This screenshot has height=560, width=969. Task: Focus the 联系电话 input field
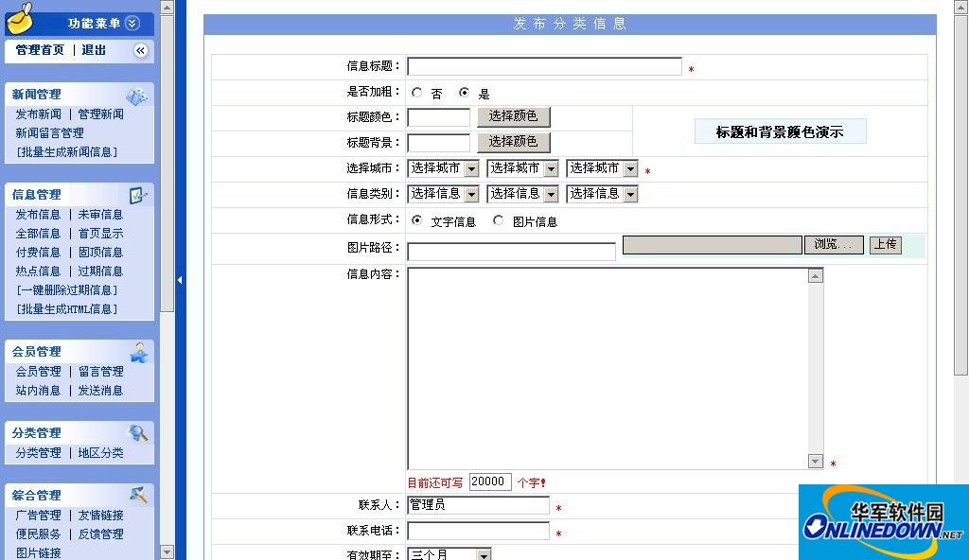[478, 531]
